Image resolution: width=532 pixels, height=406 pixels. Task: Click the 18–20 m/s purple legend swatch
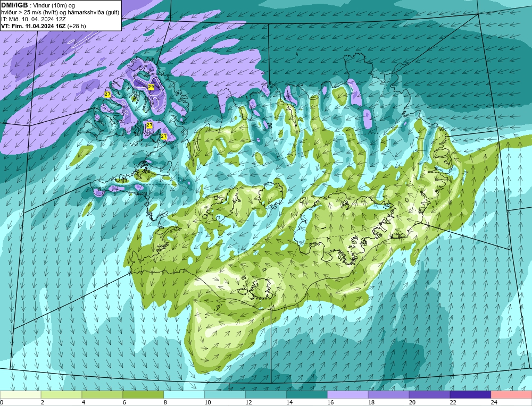(388, 395)
